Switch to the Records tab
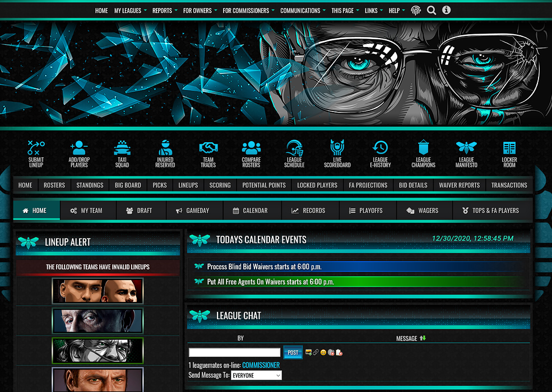This screenshot has height=392, width=552. click(310, 211)
